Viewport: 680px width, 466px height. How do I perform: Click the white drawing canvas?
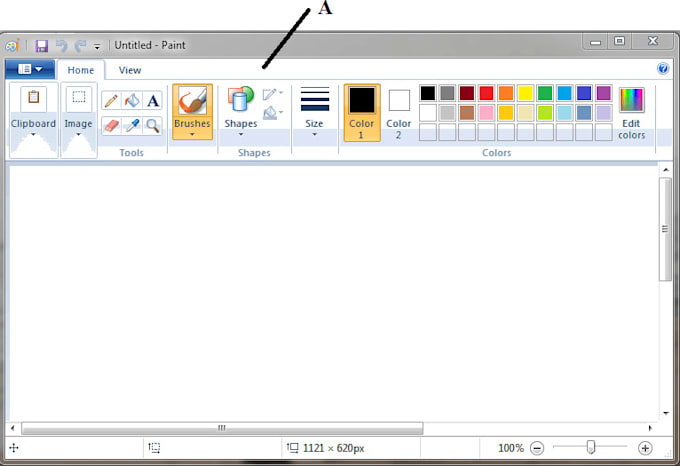333,293
